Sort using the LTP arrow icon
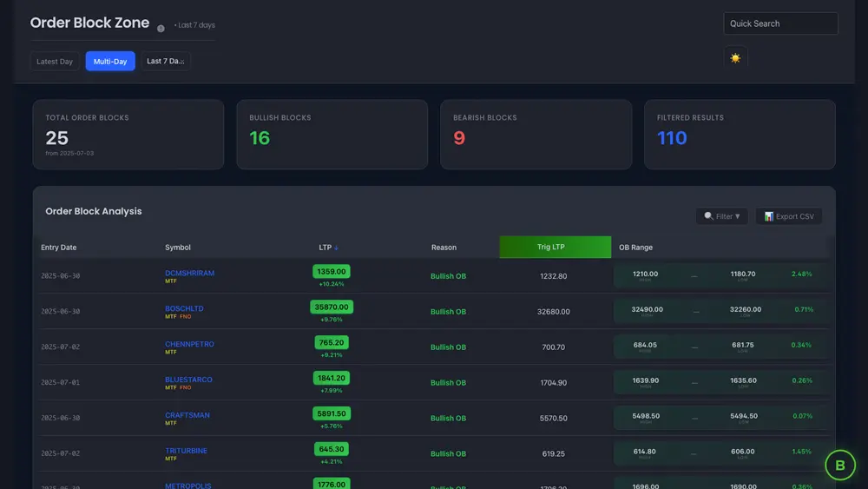This screenshot has width=868, height=489. [336, 248]
